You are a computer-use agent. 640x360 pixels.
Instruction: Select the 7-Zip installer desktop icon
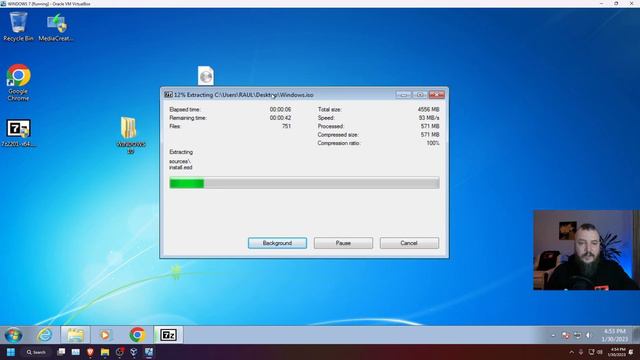point(18,133)
